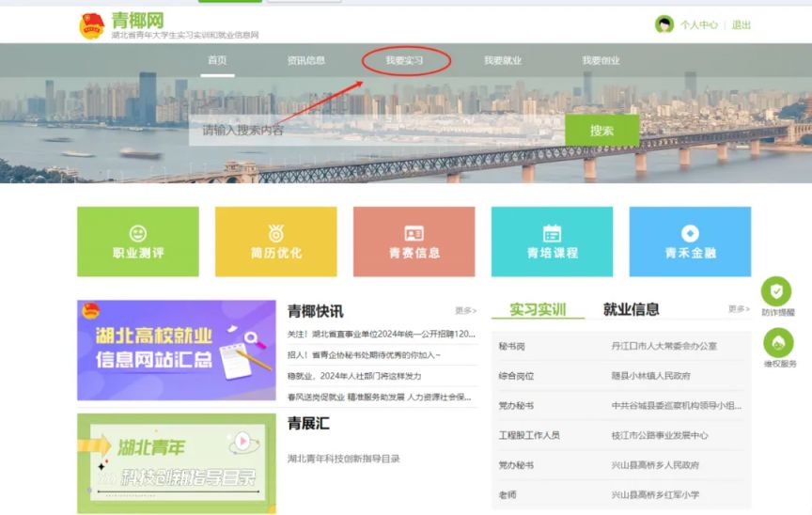Switch to the 就业信息 tab
The width and height of the screenshot is (812, 515).
point(631,309)
